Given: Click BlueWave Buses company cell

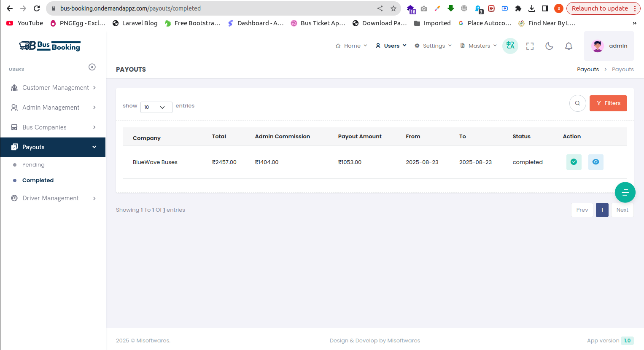Looking at the screenshot, I should coord(155,162).
